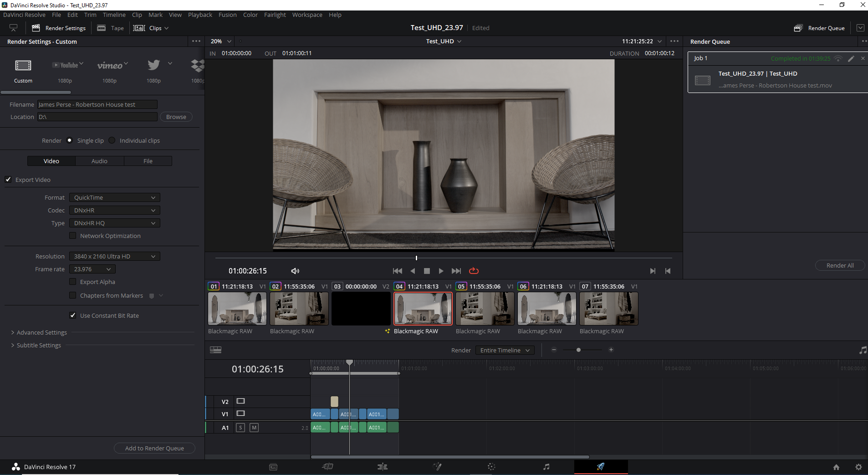
Task: Choose the Vimeo 1080p preset
Action: 112,66
